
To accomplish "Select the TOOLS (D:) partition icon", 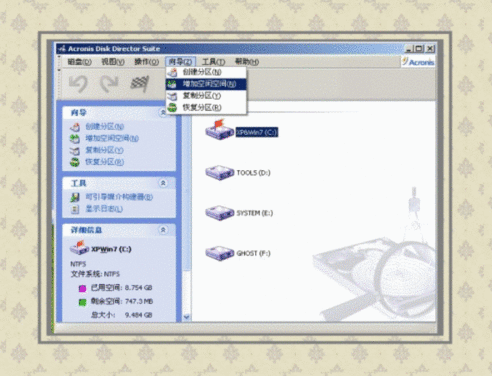I will 219,172.
